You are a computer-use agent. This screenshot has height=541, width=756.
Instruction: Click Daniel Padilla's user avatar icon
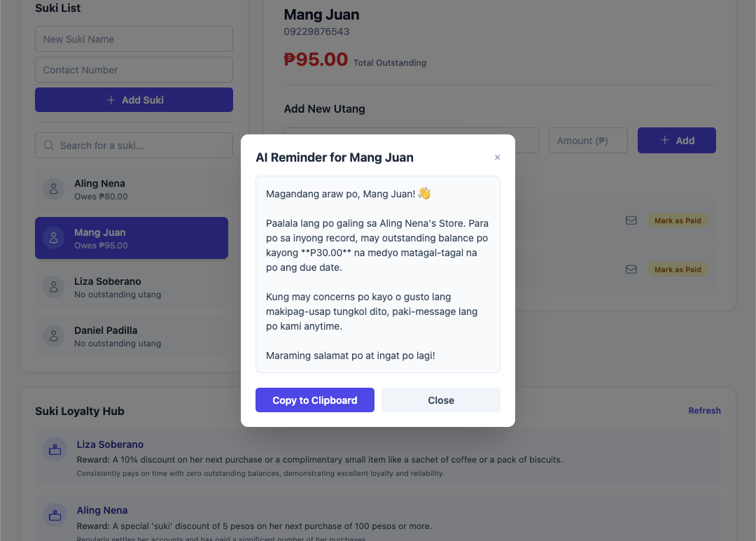[54, 336]
